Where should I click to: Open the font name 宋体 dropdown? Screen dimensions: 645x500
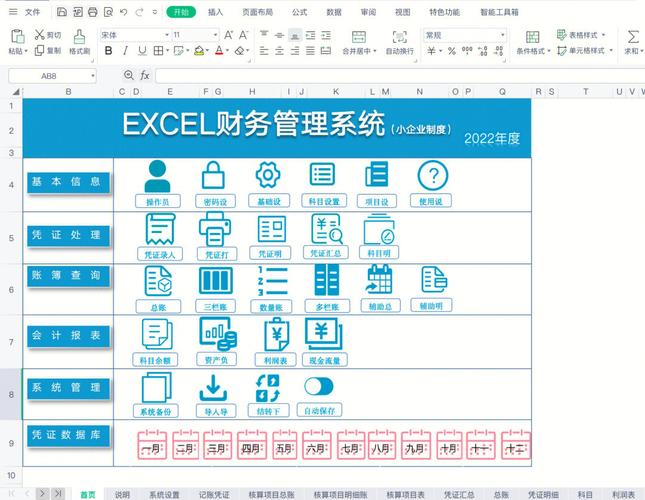[x=167, y=35]
